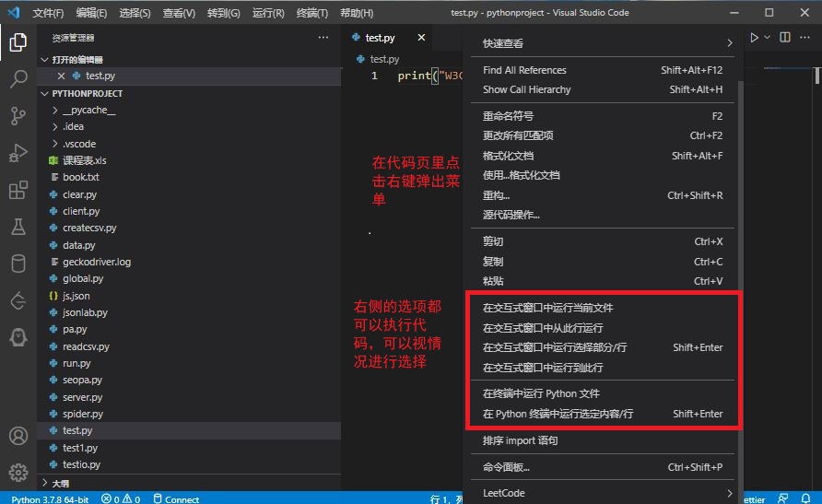Choose run current file in interactive window
Screen dimensions: 822x504
tap(602, 308)
